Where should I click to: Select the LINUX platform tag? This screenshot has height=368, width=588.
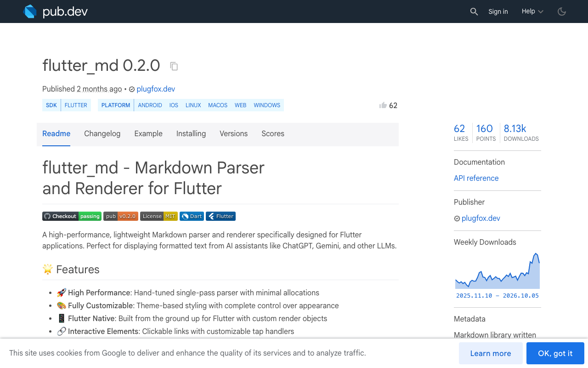(193, 105)
